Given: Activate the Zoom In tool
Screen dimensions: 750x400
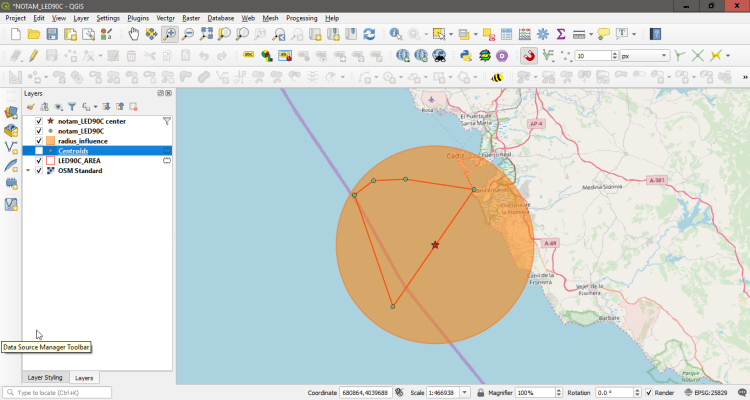Looking at the screenshot, I should pyautogui.click(x=170, y=34).
